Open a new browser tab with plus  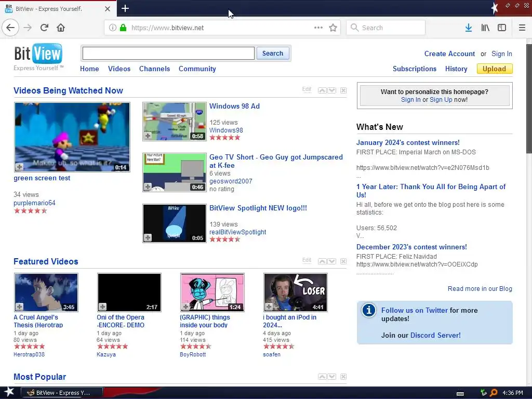coord(125,8)
